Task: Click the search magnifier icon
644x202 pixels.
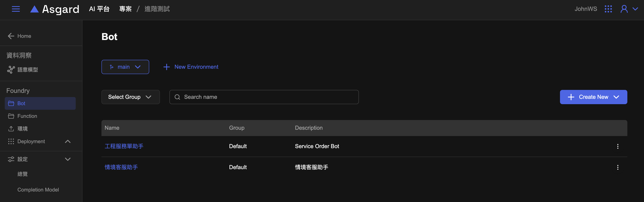Action: coord(178,97)
